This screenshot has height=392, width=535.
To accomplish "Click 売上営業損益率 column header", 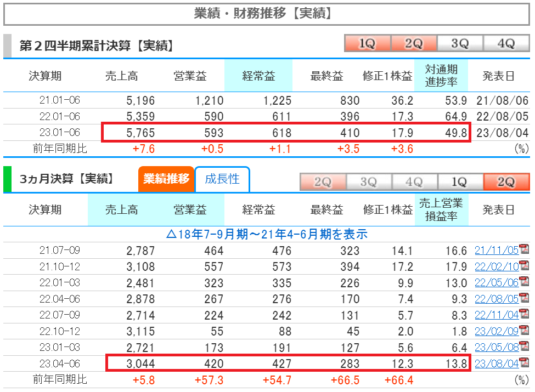I will [x=441, y=209].
